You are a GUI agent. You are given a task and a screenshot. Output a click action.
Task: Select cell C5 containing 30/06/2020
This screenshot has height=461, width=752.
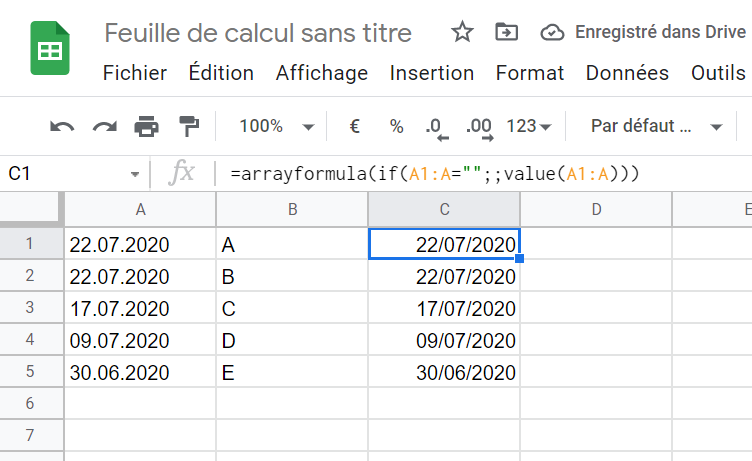(x=444, y=372)
